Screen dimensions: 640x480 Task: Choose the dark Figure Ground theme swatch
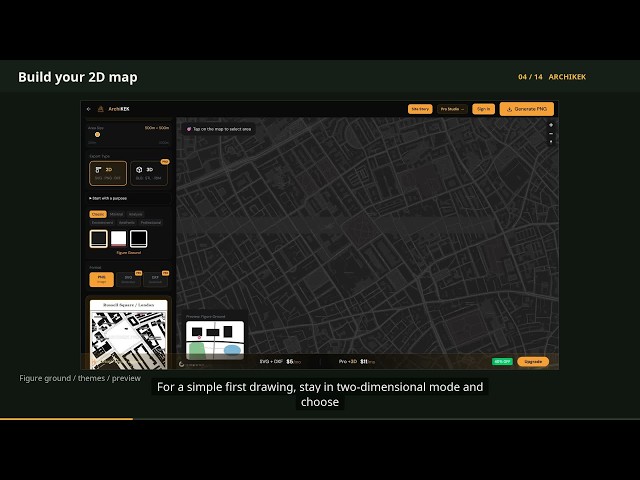tap(99, 239)
